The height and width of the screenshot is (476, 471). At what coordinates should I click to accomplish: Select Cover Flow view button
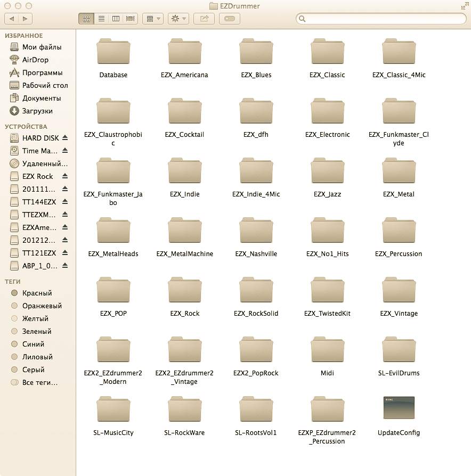pyautogui.click(x=130, y=19)
